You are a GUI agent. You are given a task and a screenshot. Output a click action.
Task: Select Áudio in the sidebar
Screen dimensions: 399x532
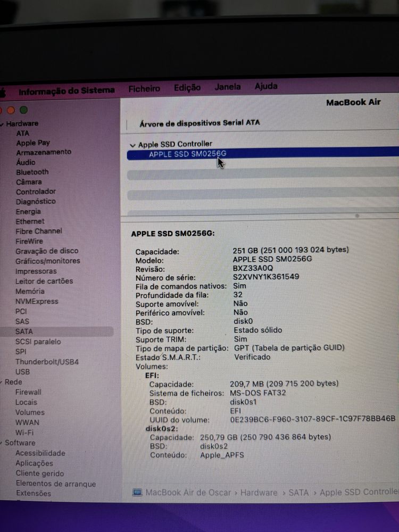coord(26,162)
